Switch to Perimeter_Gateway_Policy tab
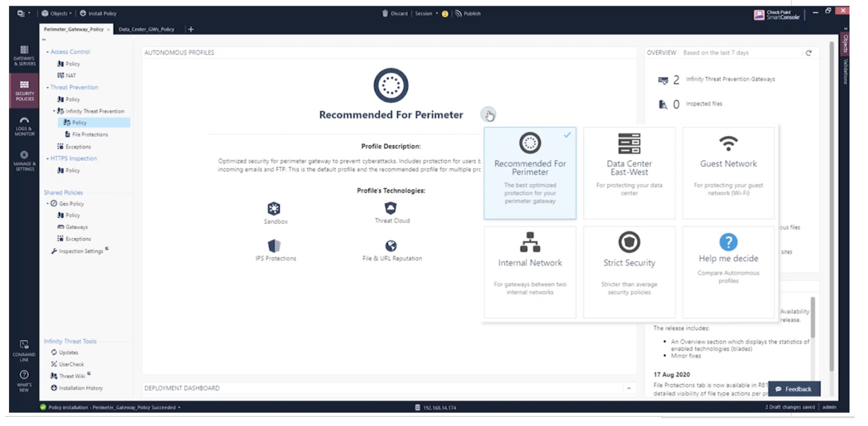This screenshot has height=426, width=868. pyautogui.click(x=73, y=29)
